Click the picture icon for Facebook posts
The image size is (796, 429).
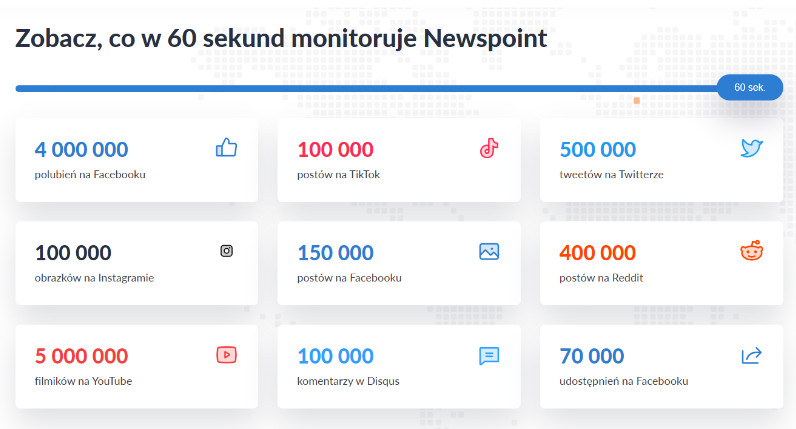(489, 251)
